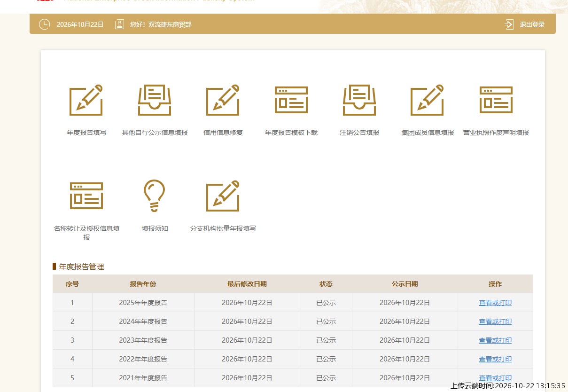Click the 集团成员信息填报 label
The width and height of the screenshot is (568, 392).
(428, 133)
